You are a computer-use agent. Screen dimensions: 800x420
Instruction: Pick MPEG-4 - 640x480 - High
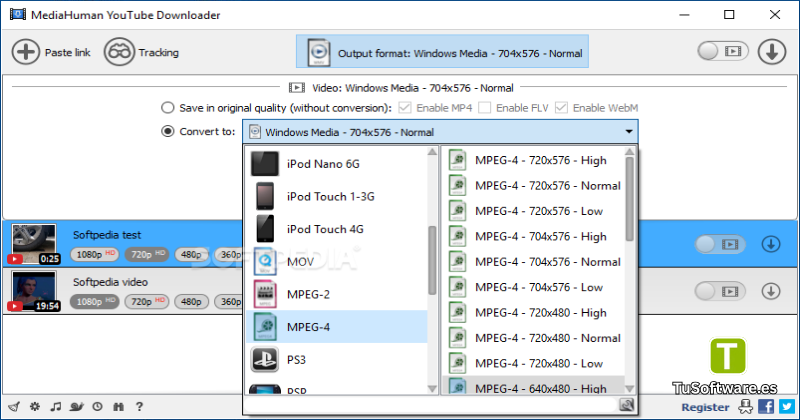click(x=533, y=386)
